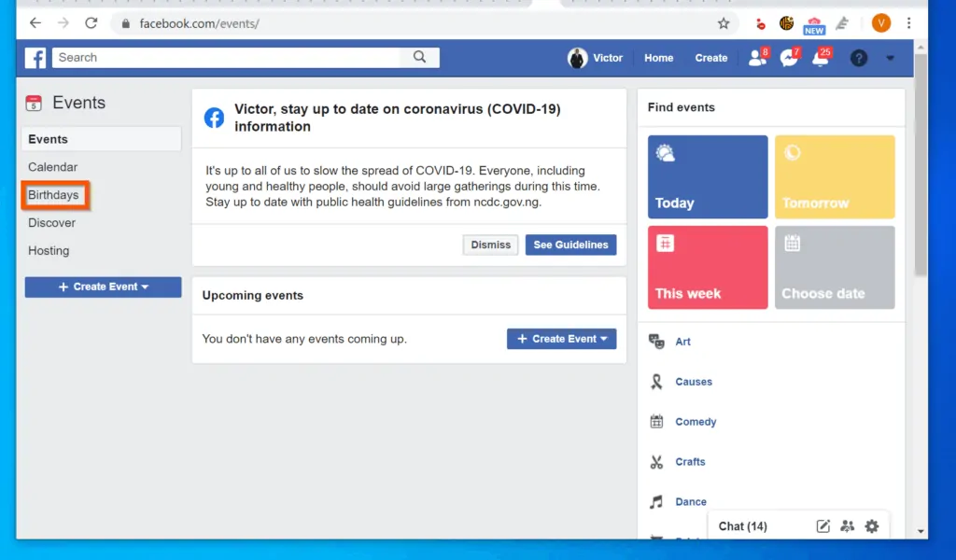Click Victor's profile picture in header

click(577, 58)
